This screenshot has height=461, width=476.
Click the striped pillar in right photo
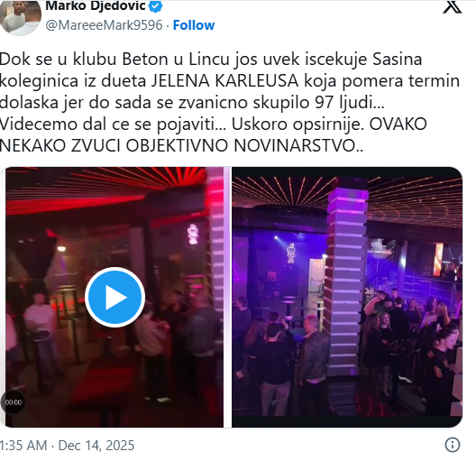[x=347, y=279]
